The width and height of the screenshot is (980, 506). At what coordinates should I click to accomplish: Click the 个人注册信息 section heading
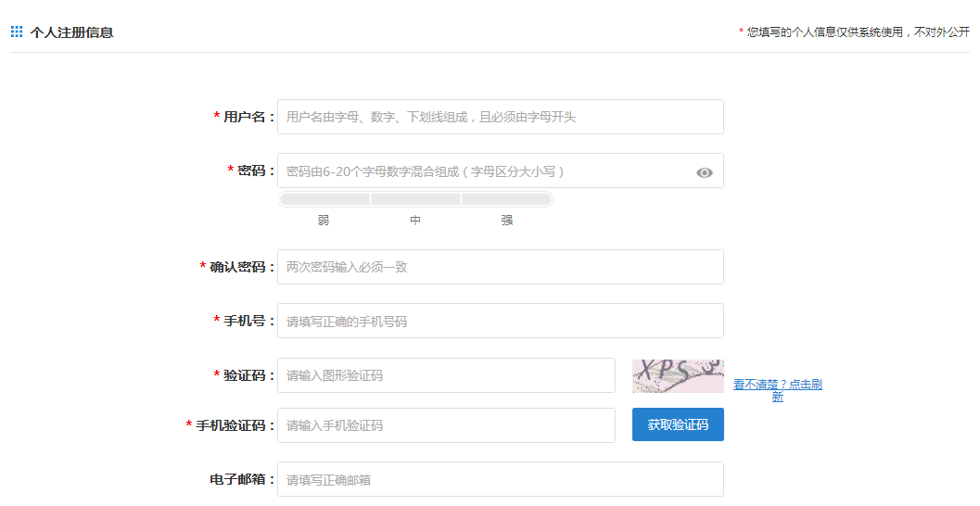[71, 32]
